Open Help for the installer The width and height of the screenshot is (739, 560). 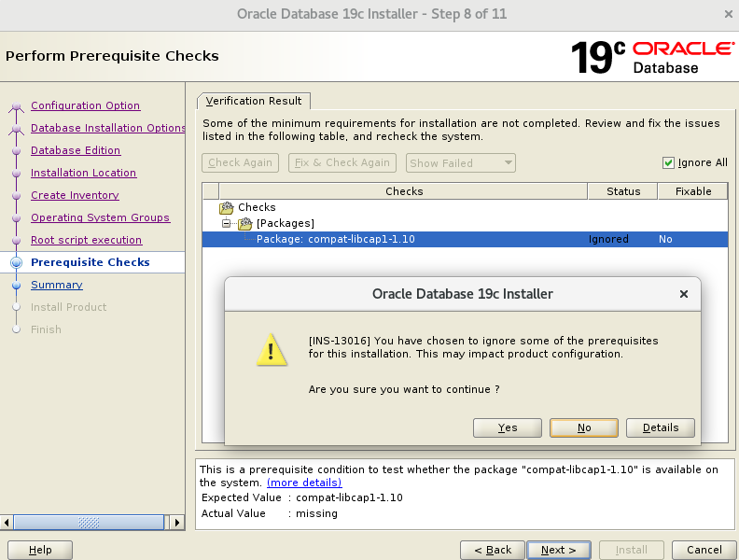[40, 550]
